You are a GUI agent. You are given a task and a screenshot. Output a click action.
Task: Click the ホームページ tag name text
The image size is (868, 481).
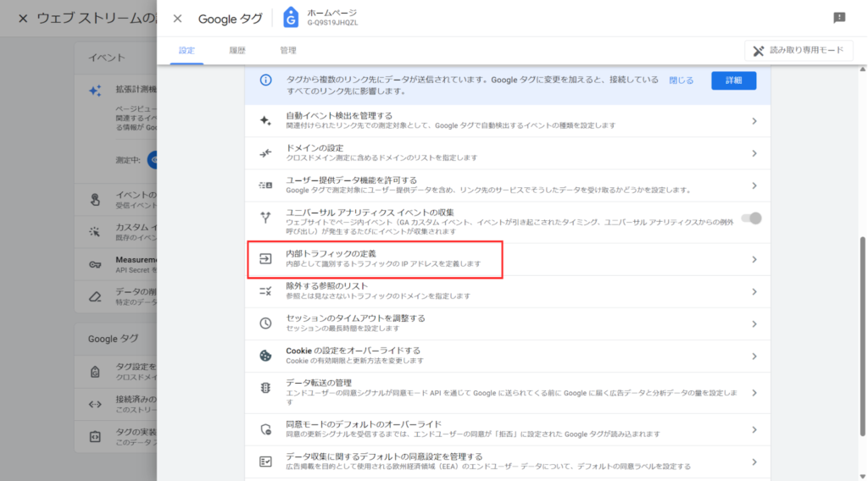332,13
